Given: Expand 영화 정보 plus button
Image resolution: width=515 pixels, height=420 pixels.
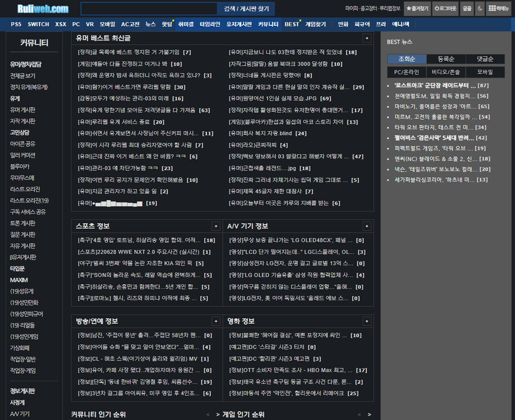Looking at the screenshot, I should pos(367,322).
